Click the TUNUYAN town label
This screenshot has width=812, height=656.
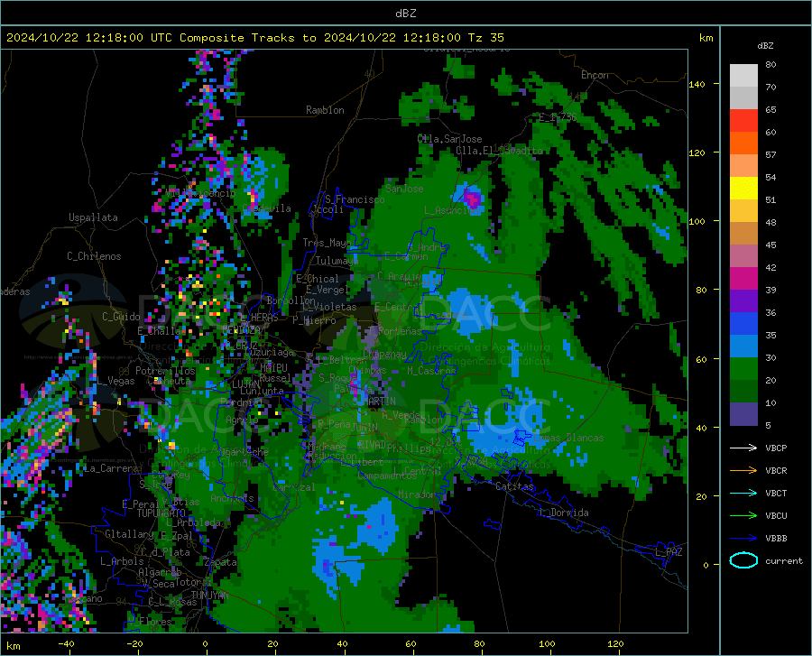(209, 596)
